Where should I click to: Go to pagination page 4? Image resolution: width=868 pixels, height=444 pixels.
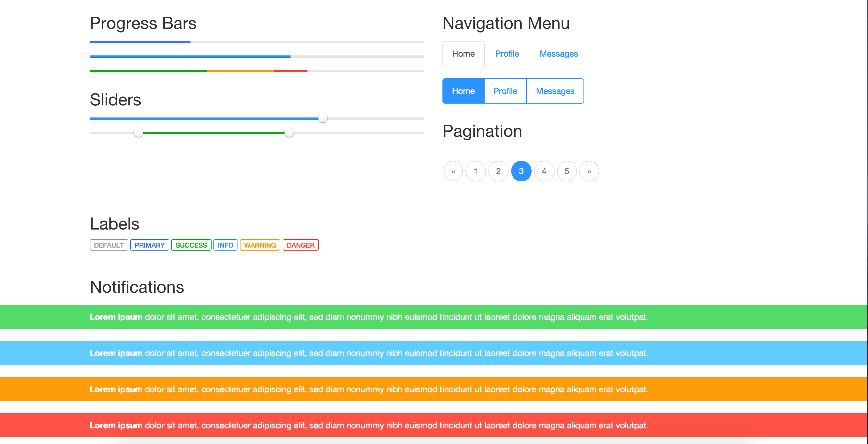point(544,171)
